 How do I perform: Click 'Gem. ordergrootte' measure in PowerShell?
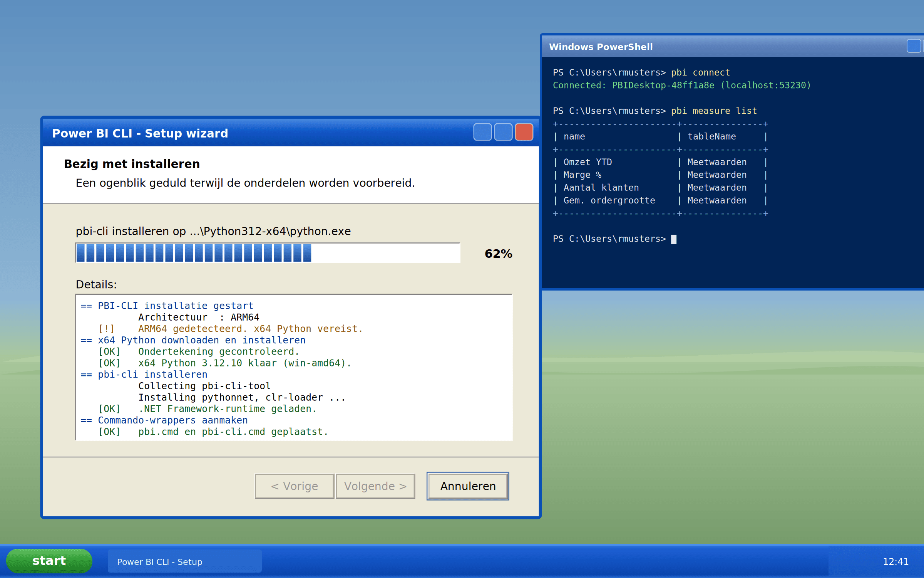[609, 200]
